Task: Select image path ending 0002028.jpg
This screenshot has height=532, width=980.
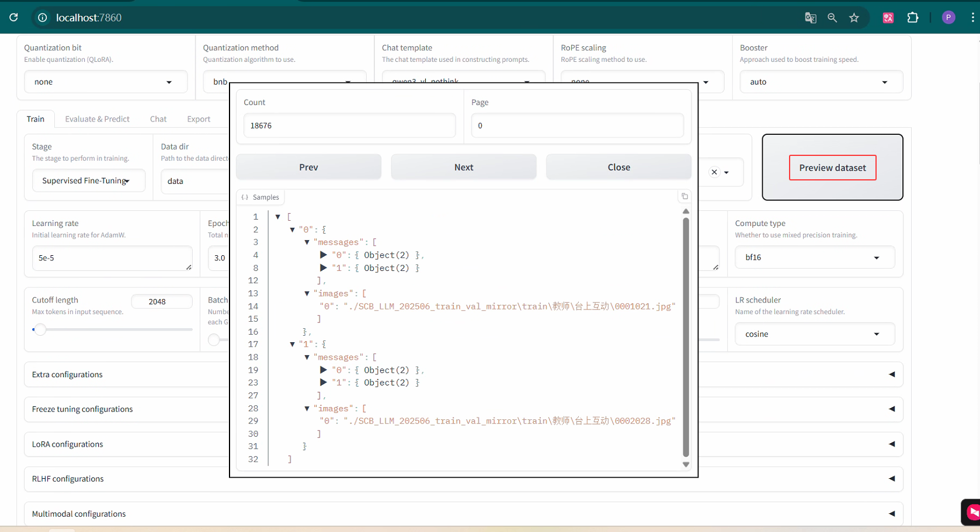Action: (509, 420)
